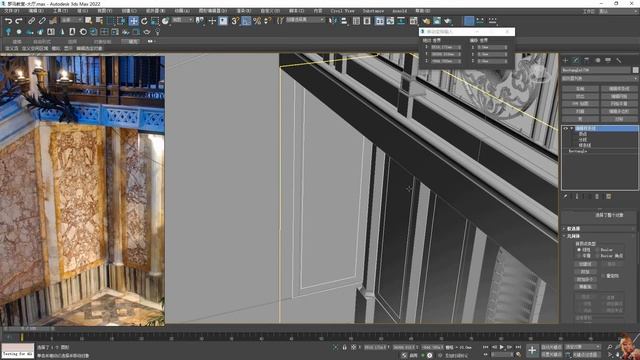Toggle Window/Crossing selection mode
Image resolution: width=640 pixels, height=360 pixels.
click(122, 20)
